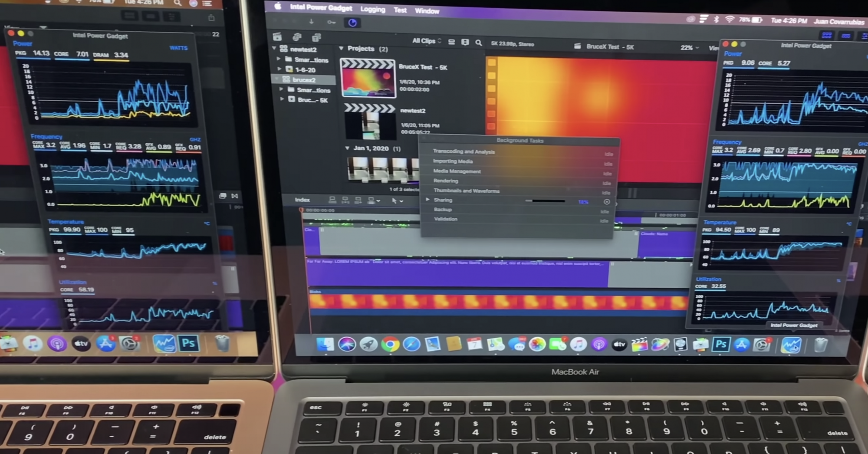Click the append clip edit icon
This screenshot has width=868, height=454.
coord(358,200)
